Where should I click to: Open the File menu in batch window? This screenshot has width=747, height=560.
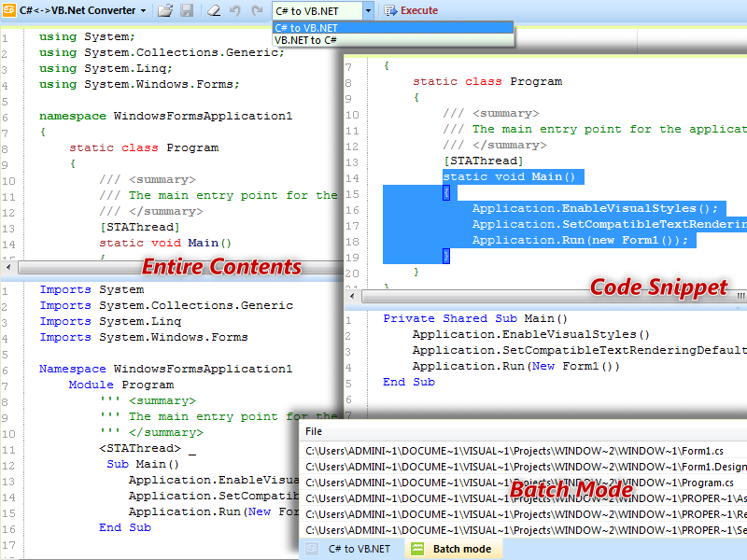click(x=314, y=431)
